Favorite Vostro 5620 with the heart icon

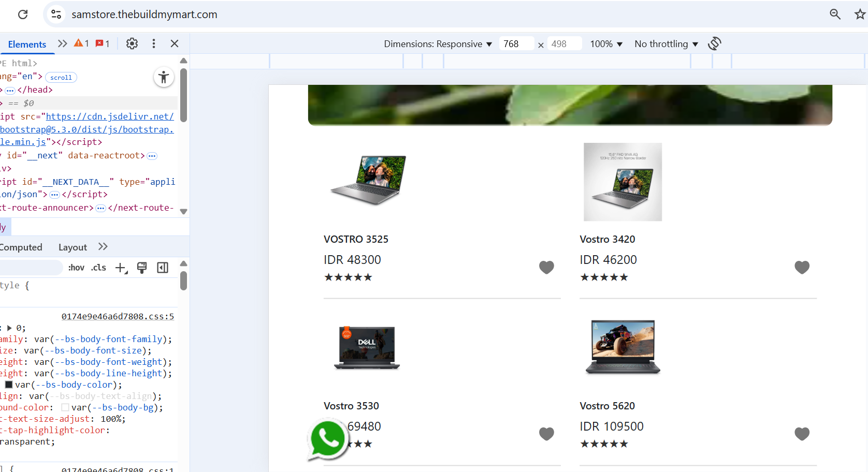coord(802,434)
